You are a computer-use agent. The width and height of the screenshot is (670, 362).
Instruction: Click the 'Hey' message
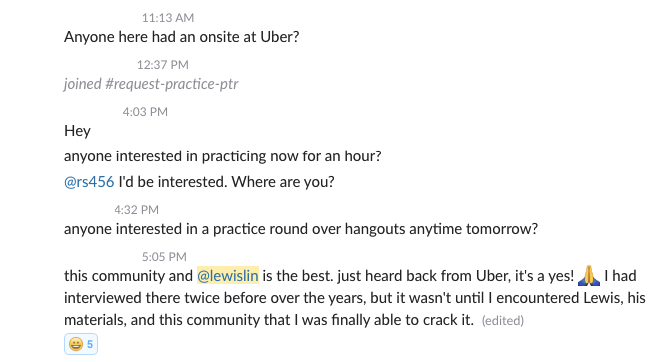point(77,130)
